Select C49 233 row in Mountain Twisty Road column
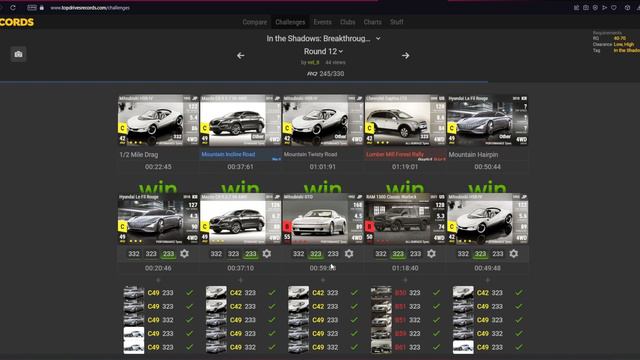 point(323,320)
